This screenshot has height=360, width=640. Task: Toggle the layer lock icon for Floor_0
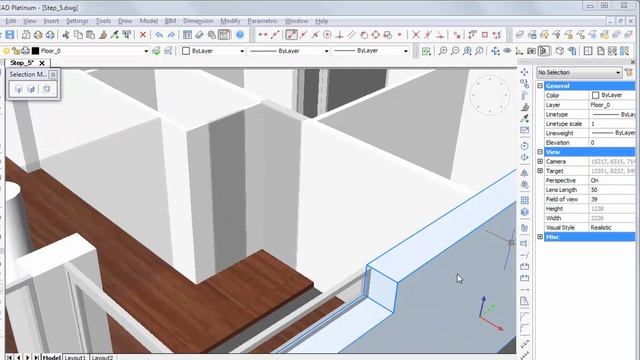point(16,51)
